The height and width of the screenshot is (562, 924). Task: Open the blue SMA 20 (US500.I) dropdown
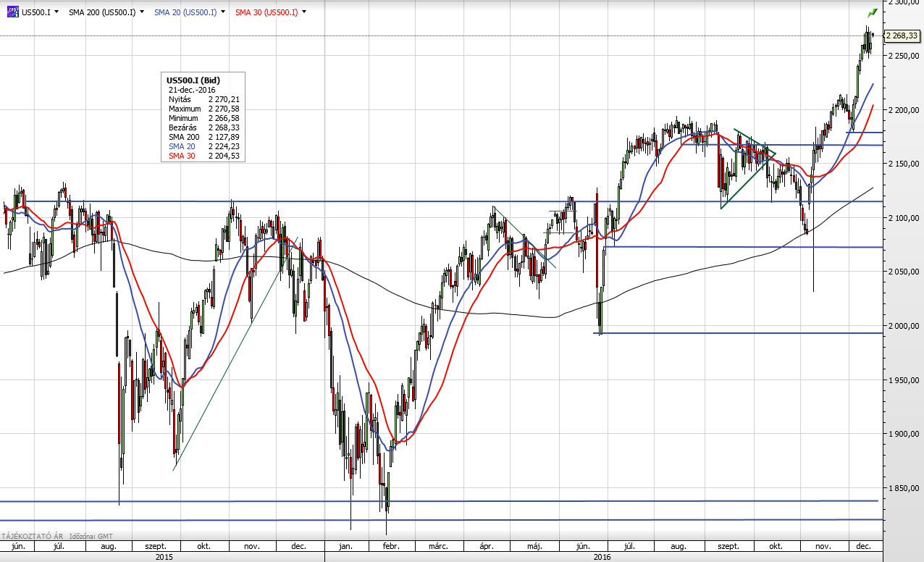point(222,12)
